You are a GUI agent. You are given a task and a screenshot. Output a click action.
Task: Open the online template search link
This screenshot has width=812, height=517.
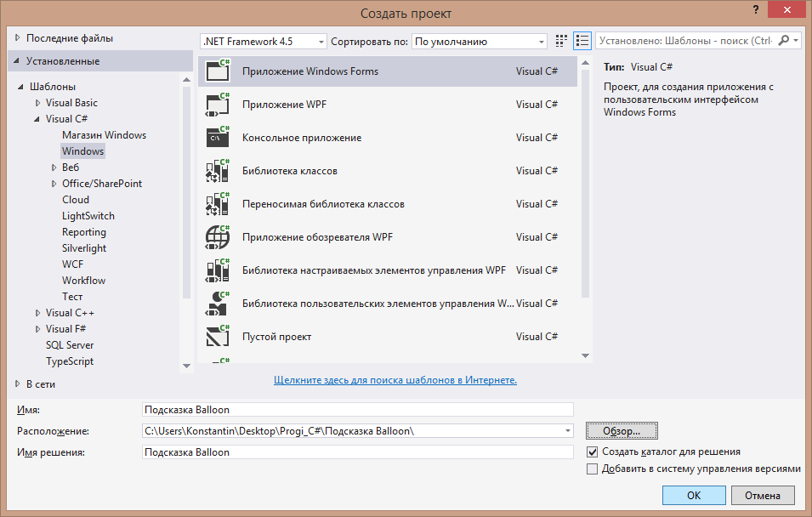[395, 380]
